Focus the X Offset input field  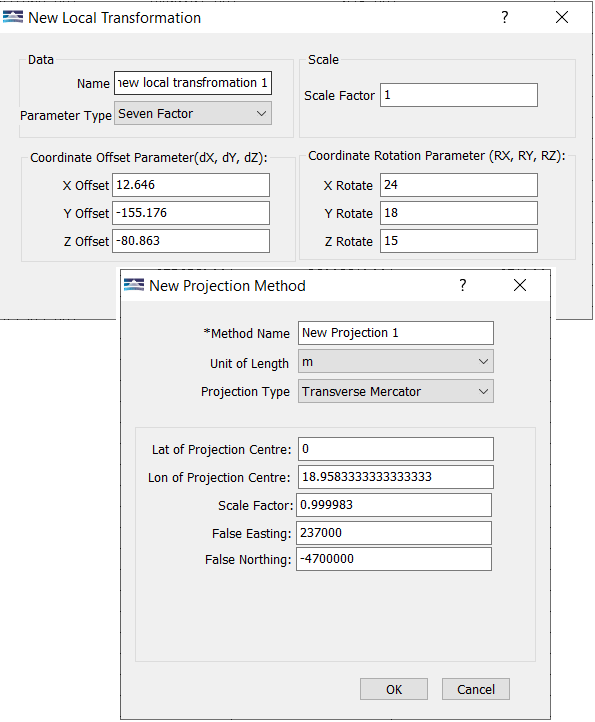pos(191,185)
